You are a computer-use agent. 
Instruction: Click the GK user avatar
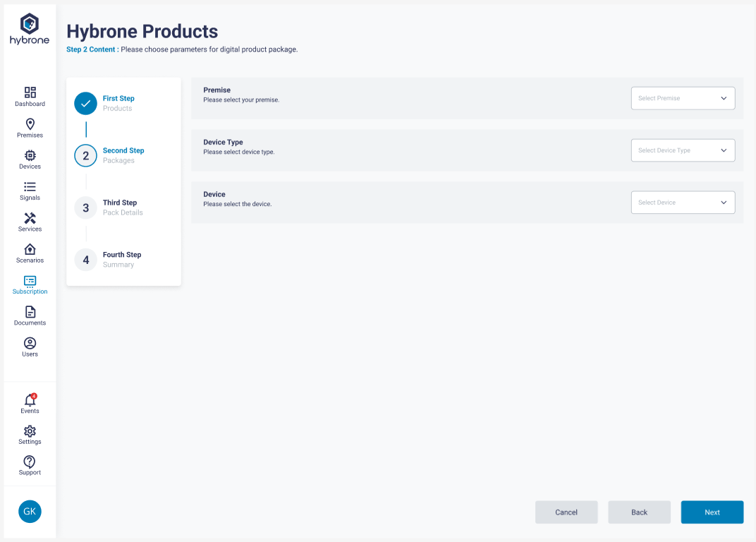click(x=30, y=512)
